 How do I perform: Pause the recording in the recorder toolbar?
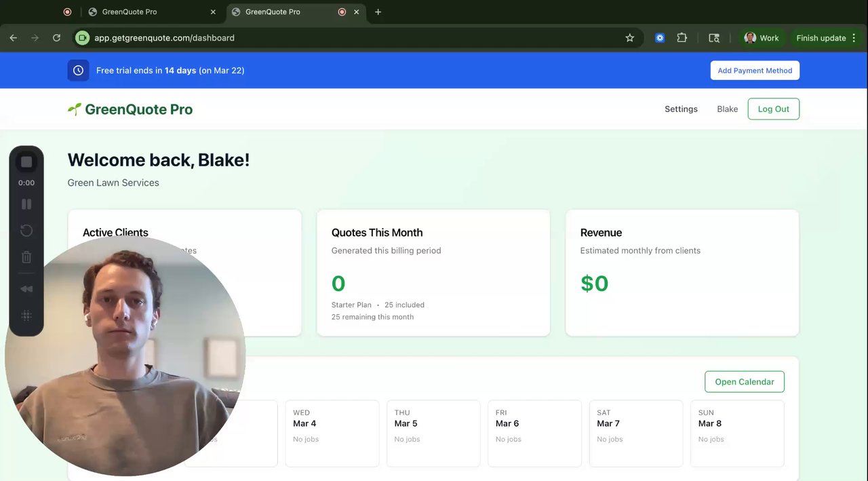pyautogui.click(x=26, y=204)
